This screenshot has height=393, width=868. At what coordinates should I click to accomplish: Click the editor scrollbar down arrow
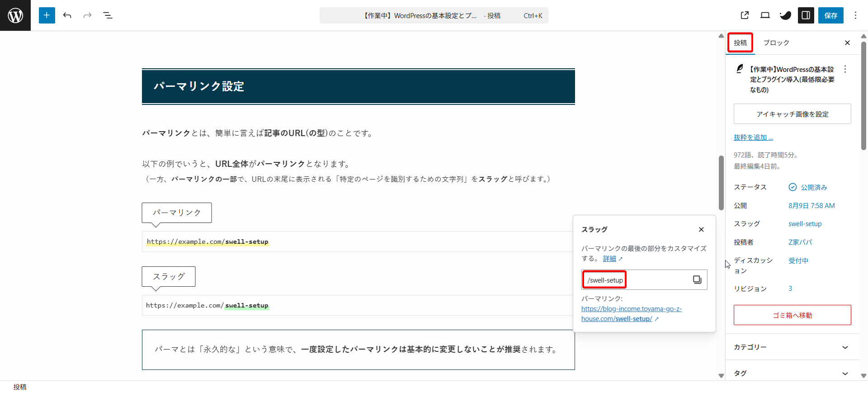click(x=721, y=375)
